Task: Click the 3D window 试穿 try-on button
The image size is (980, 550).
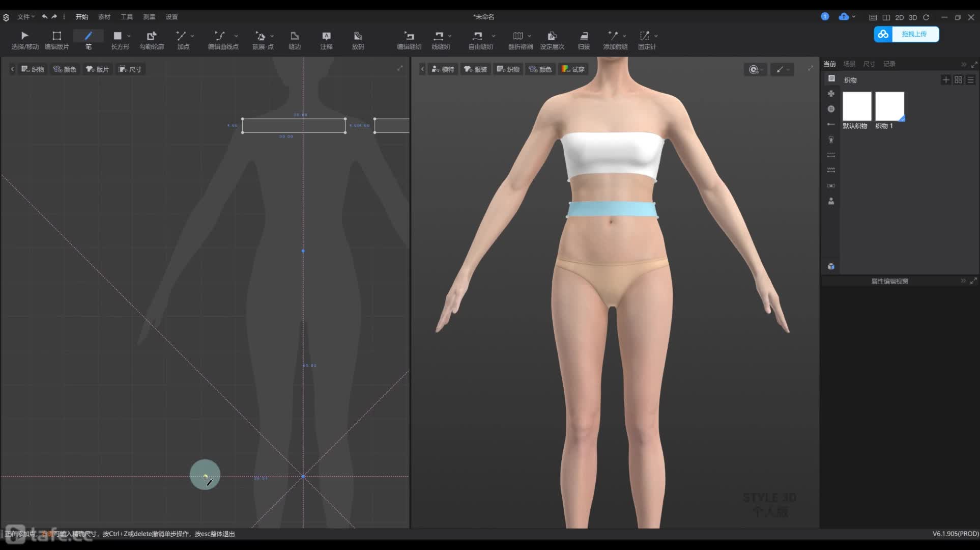Action: point(573,69)
